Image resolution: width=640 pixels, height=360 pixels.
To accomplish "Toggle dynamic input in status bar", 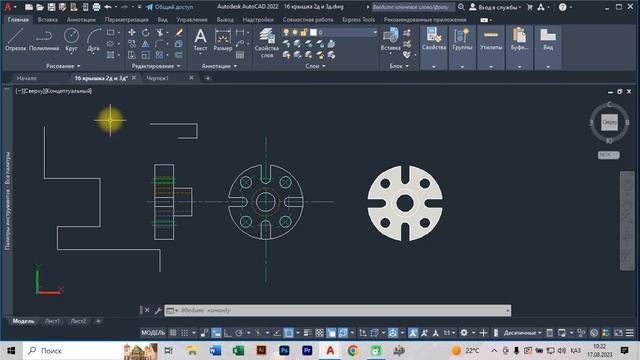I will [216, 333].
